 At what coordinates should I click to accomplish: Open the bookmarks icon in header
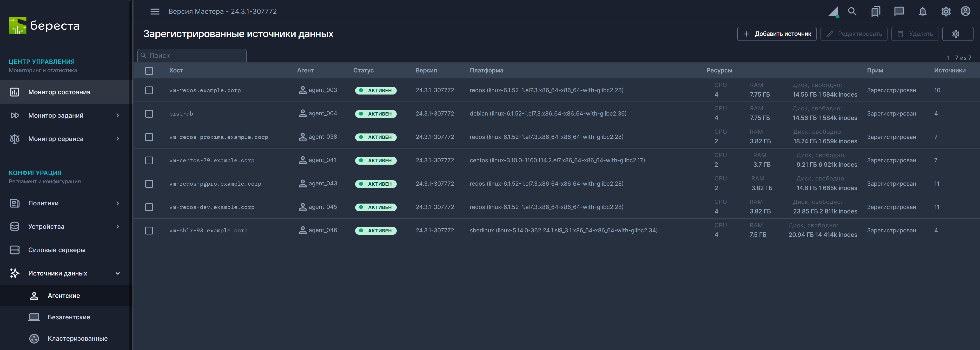click(x=876, y=11)
